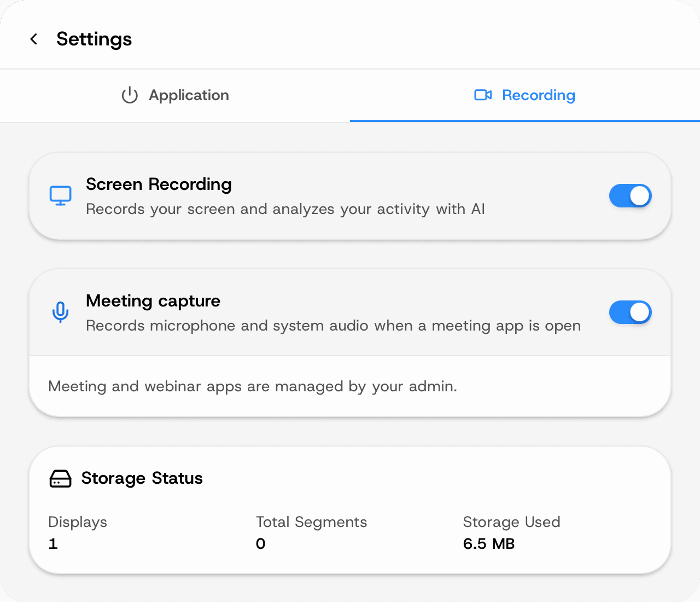
Task: Disable the Meeting capture toggle
Action: (x=631, y=312)
